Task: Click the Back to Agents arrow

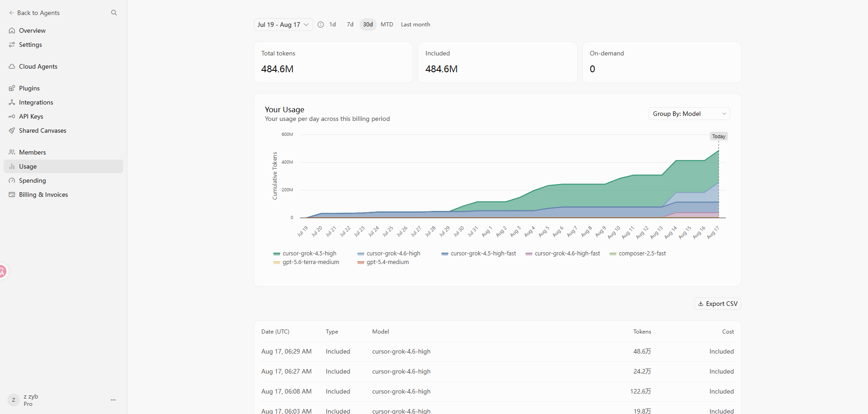Action: coord(12,13)
